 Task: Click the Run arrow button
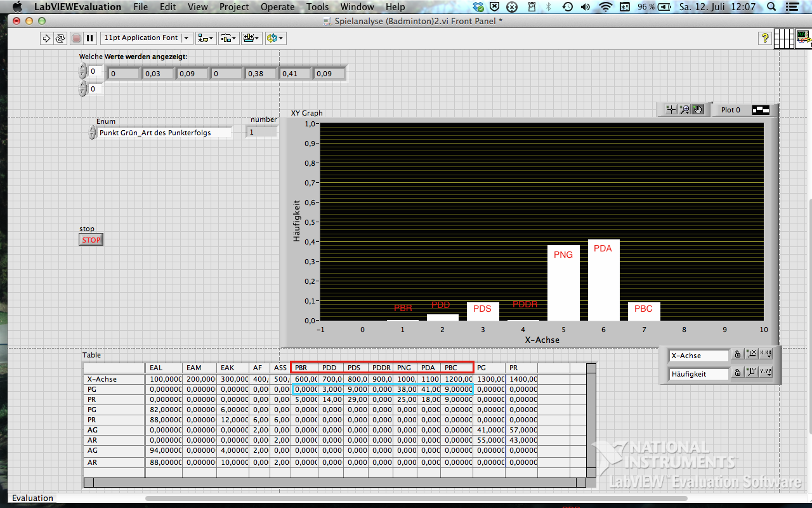pos(46,38)
